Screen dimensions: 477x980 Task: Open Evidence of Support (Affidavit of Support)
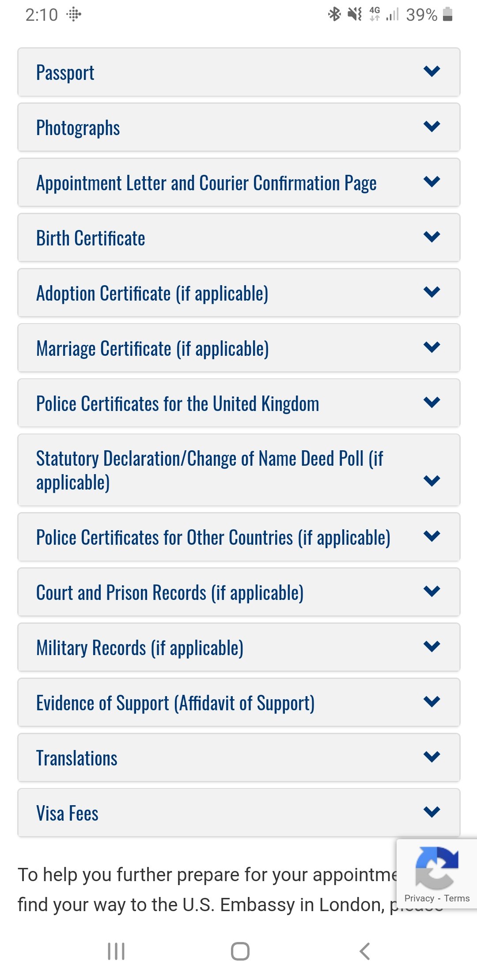[239, 703]
